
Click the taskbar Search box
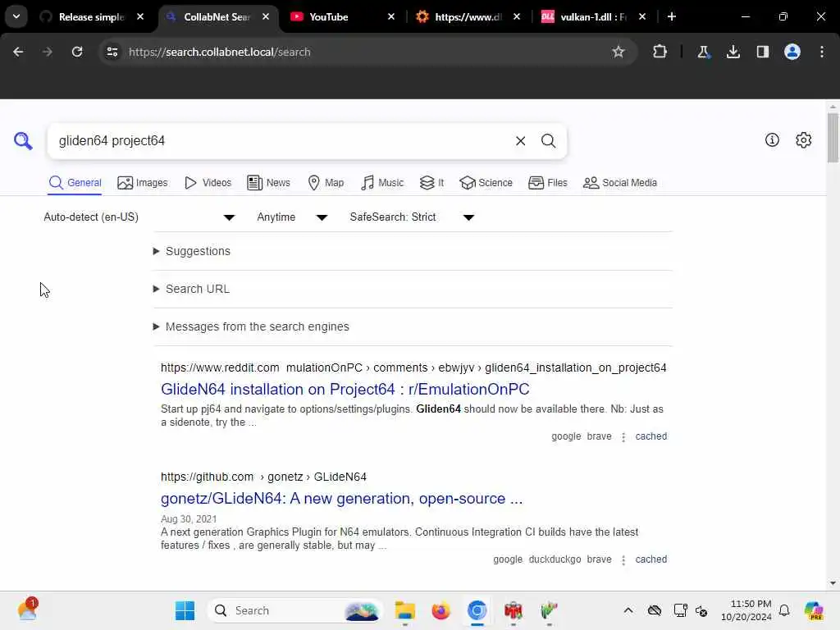tap(294, 610)
